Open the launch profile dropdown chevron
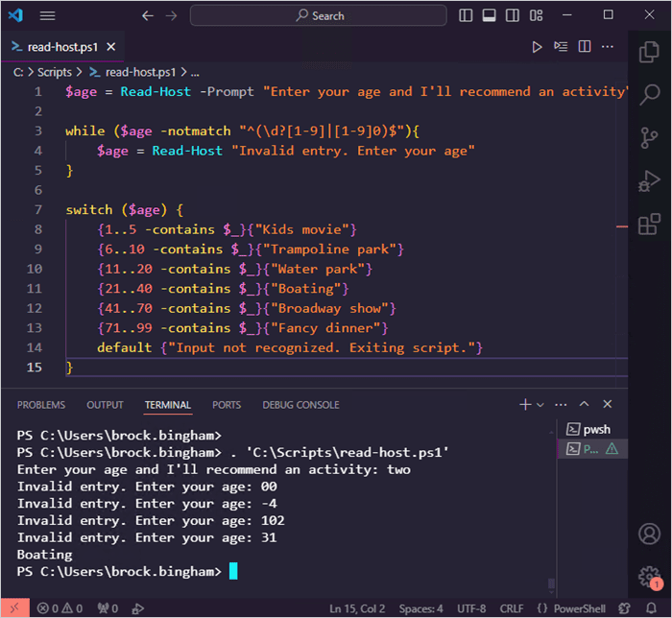Viewport: 672px width, 618px height. (540, 405)
